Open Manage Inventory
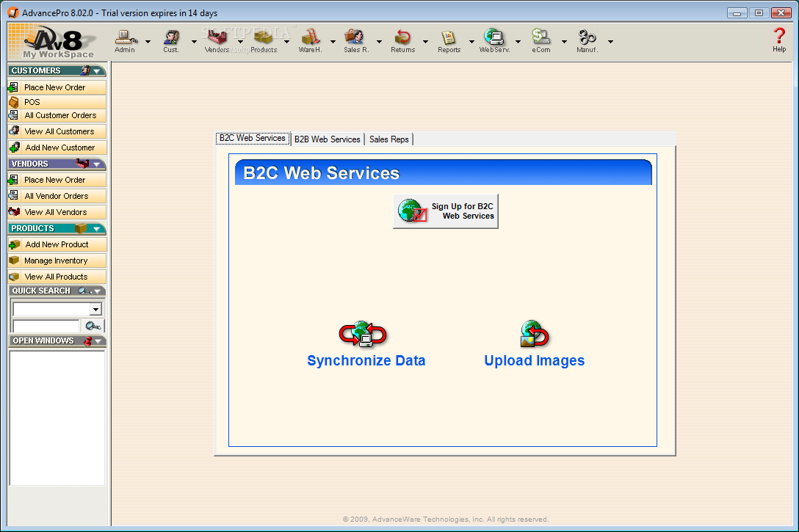 tap(57, 260)
